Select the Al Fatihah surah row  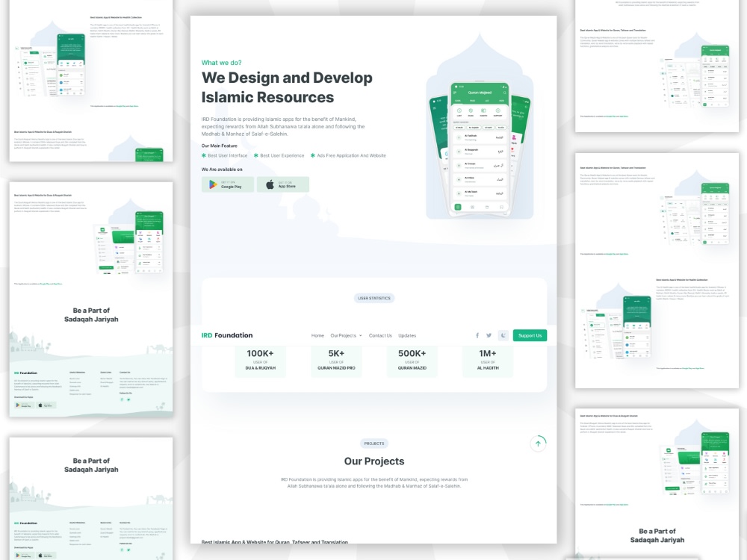click(480, 137)
